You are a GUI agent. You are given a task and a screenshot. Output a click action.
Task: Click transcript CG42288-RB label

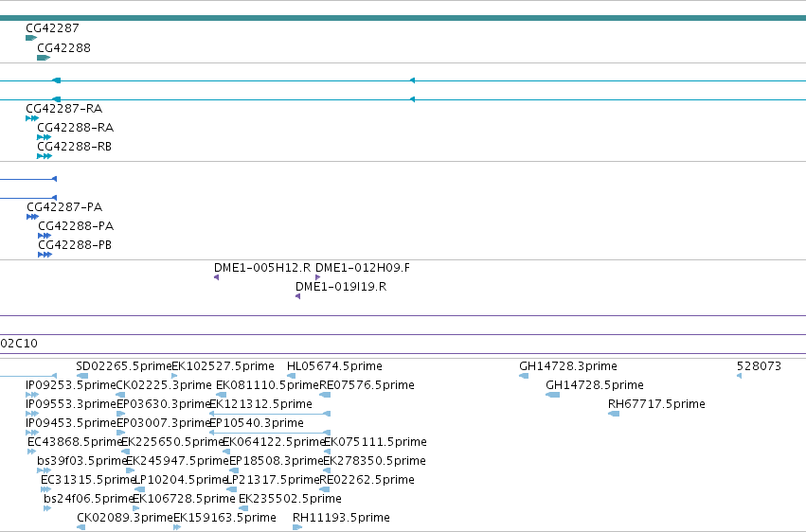click(x=74, y=147)
